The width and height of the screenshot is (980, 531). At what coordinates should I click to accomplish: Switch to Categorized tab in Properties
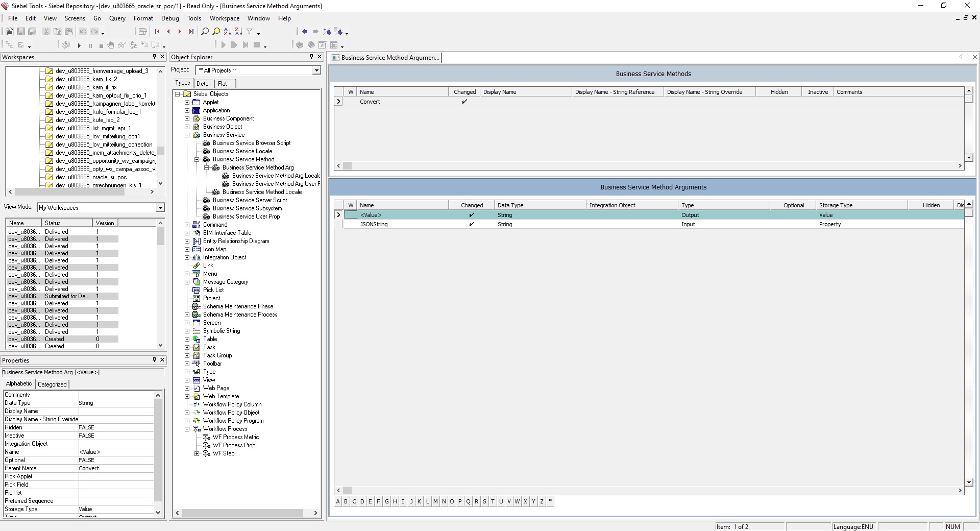(52, 384)
